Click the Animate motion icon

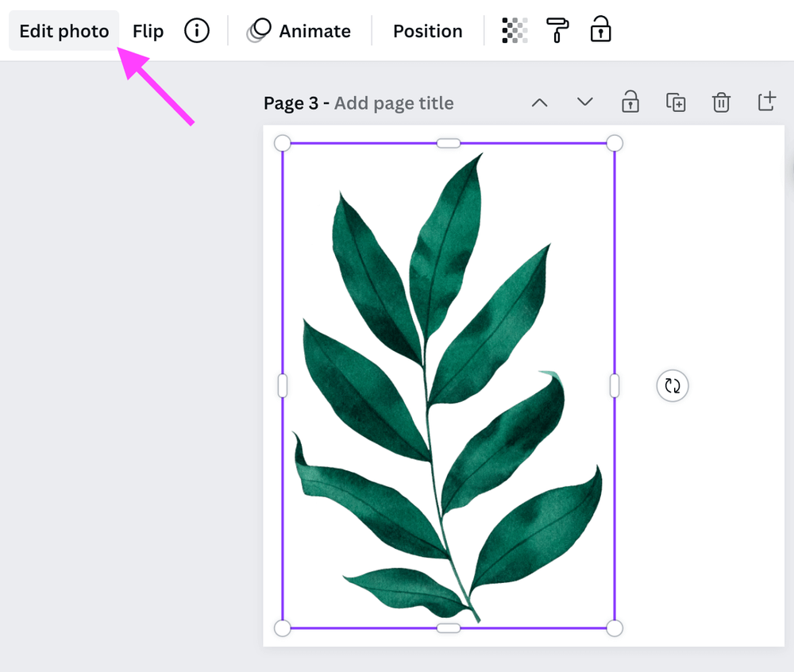coord(256,30)
